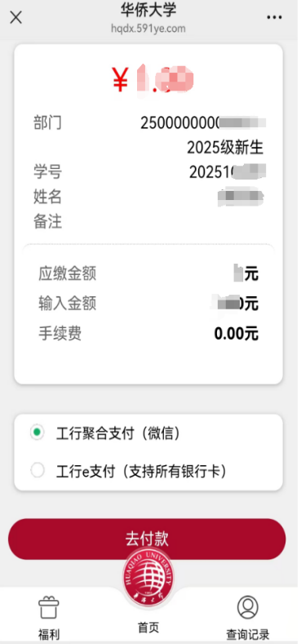The image size is (301, 644).
Task: Click the 去付款 pay button
Action: 147,539
